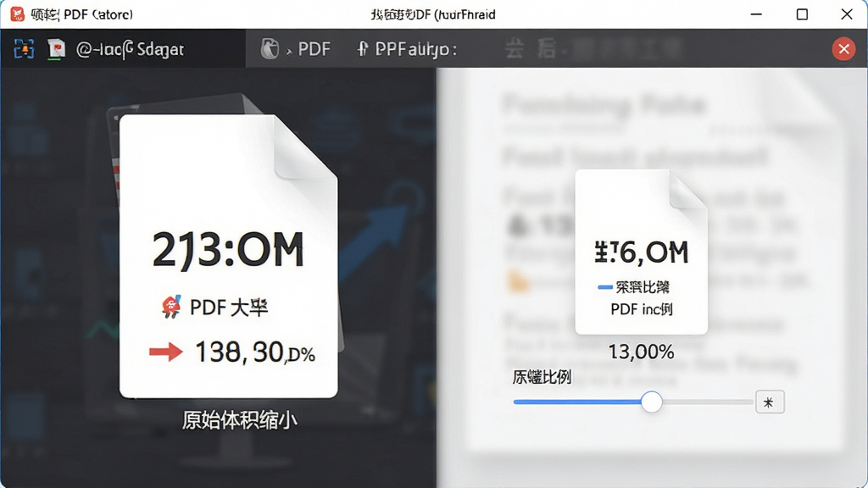Click the small icon before PPFaulyp
The image size is (868, 488).
pos(363,49)
